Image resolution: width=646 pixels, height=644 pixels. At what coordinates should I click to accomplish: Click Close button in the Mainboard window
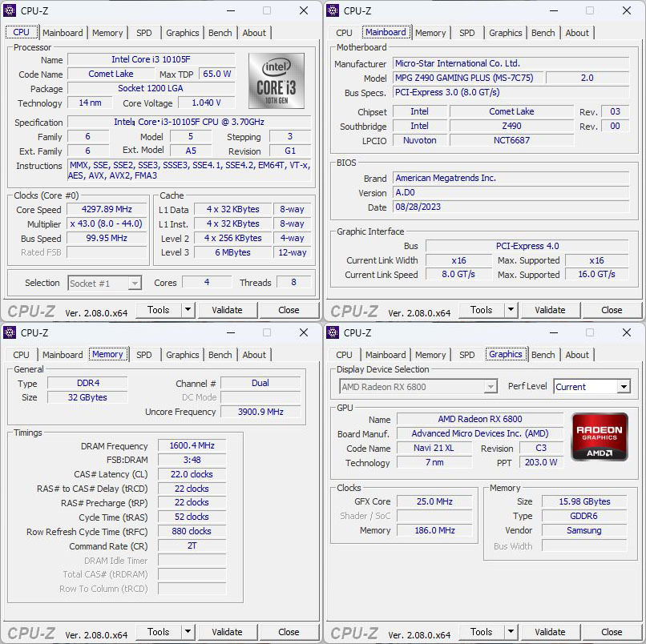coord(612,310)
